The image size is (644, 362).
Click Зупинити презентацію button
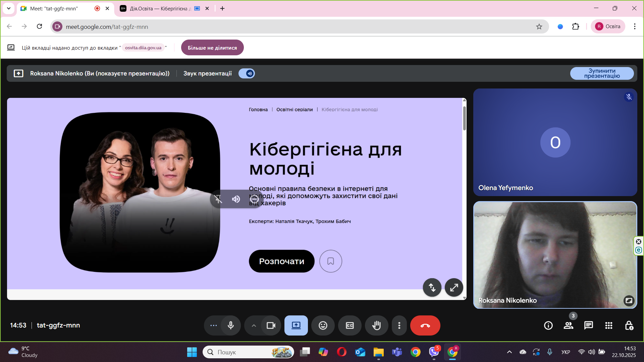click(602, 73)
